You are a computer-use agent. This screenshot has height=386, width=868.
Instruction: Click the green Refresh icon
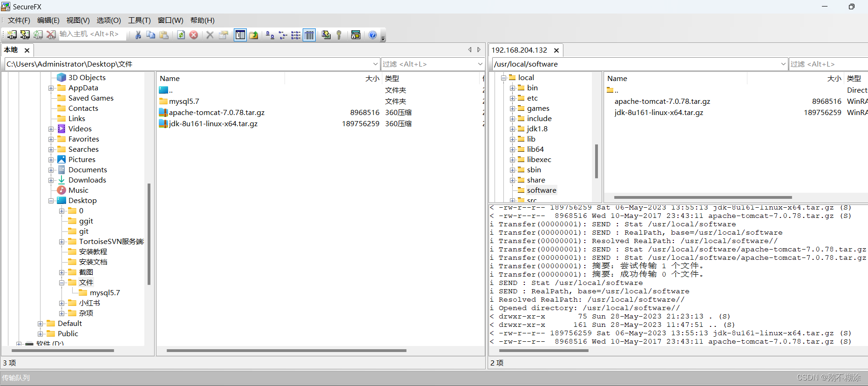point(181,35)
